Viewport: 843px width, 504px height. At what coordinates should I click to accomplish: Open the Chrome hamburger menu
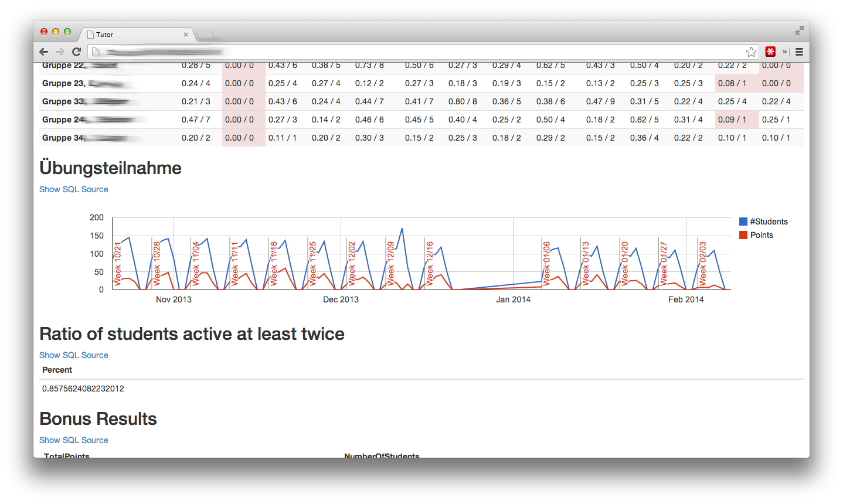(x=799, y=52)
